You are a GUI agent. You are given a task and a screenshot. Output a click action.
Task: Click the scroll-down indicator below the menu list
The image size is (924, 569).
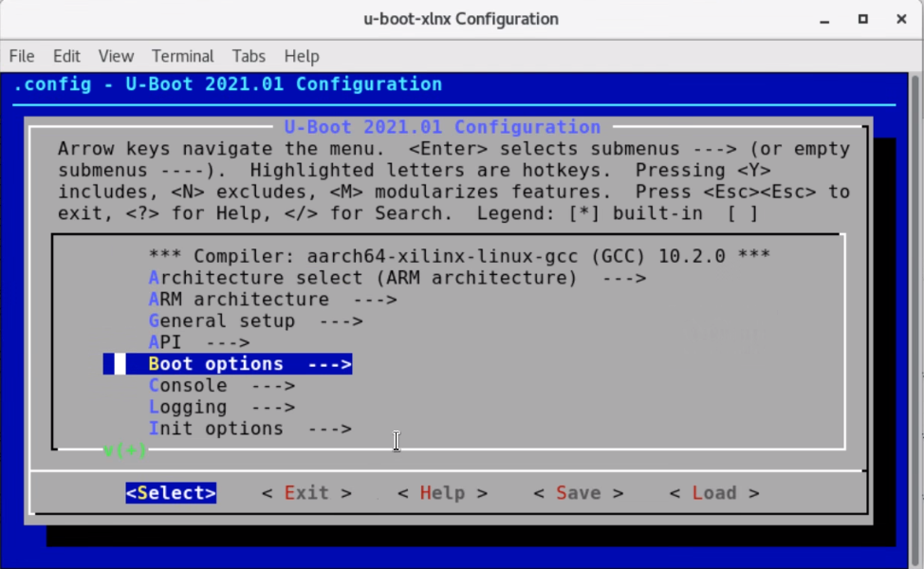(125, 450)
